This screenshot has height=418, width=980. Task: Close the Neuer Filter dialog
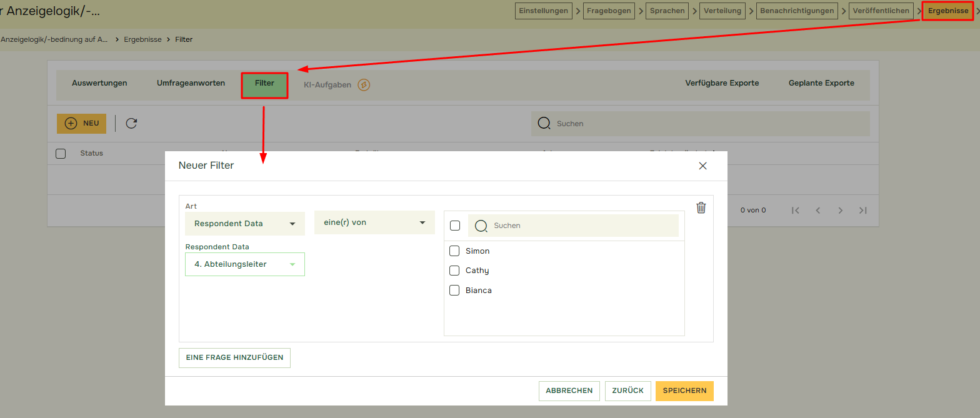coord(702,166)
